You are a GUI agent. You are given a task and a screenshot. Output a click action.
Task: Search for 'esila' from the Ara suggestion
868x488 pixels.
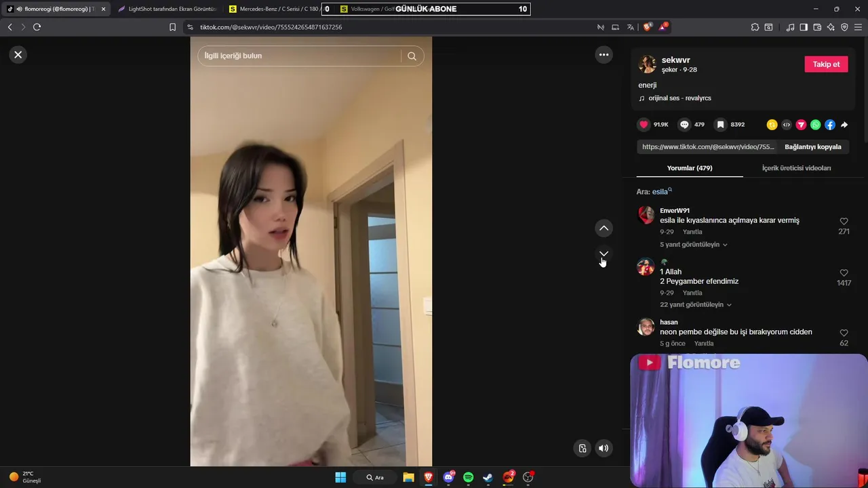click(x=662, y=192)
